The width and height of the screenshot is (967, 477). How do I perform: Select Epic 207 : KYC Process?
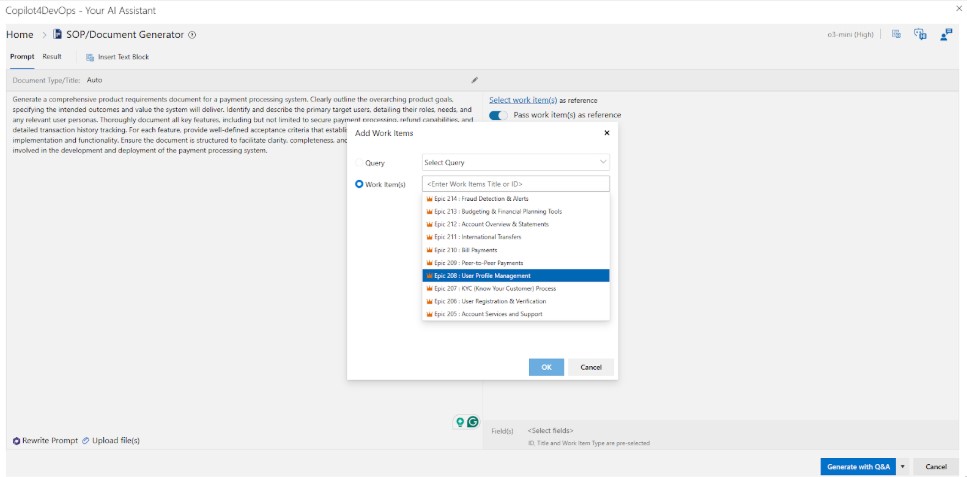516,289
